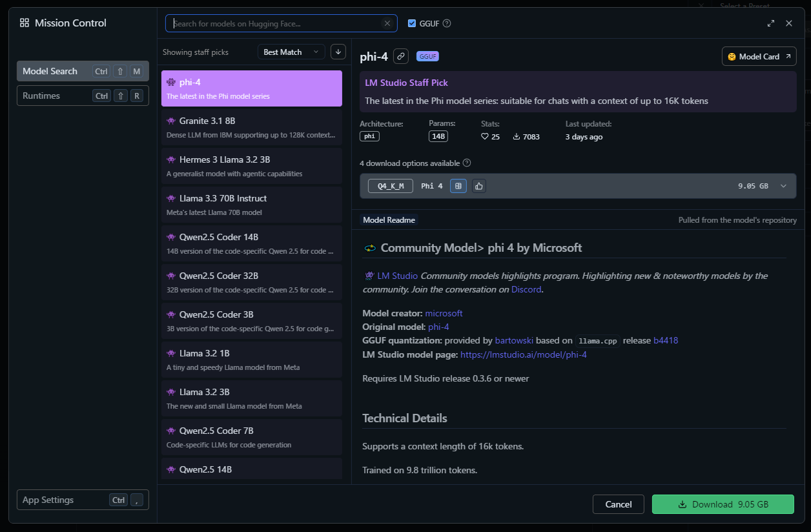Click the thumbs-up icon on Q4_K_M row
Screen dimensions: 811x532
coord(478,186)
